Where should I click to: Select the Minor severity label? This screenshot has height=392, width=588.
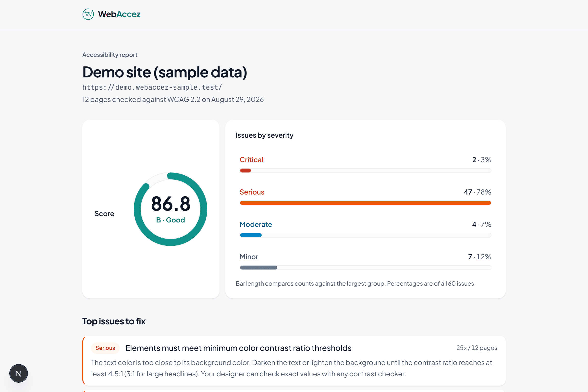(x=249, y=257)
